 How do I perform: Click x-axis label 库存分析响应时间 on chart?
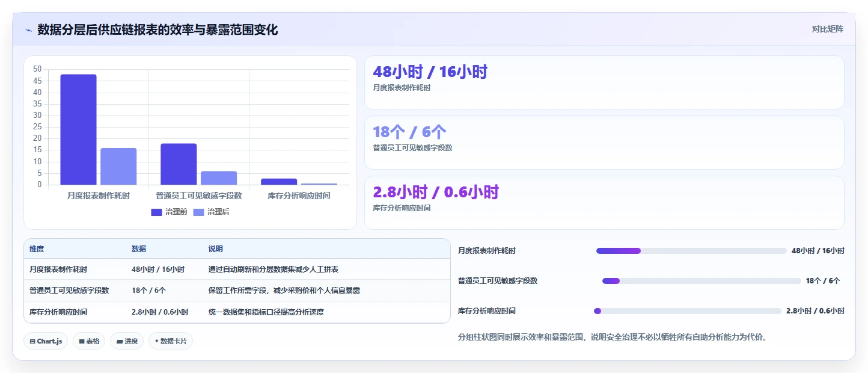pyautogui.click(x=299, y=196)
